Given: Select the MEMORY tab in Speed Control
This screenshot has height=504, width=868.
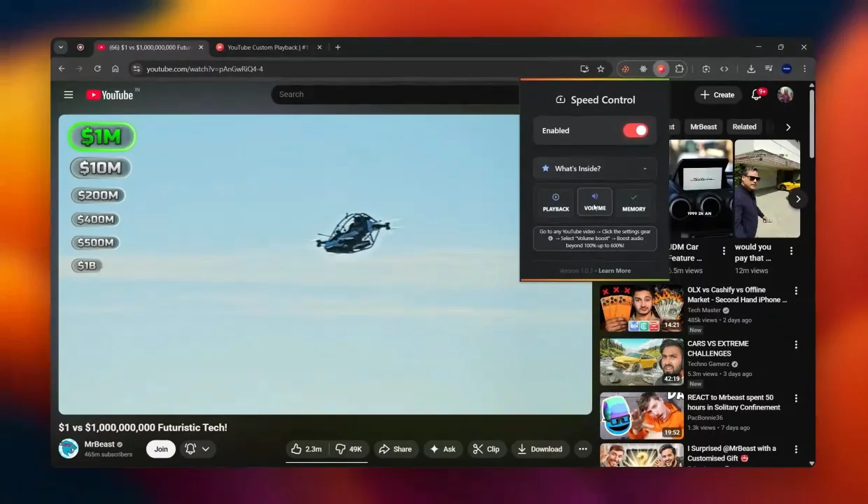Looking at the screenshot, I should click(634, 202).
